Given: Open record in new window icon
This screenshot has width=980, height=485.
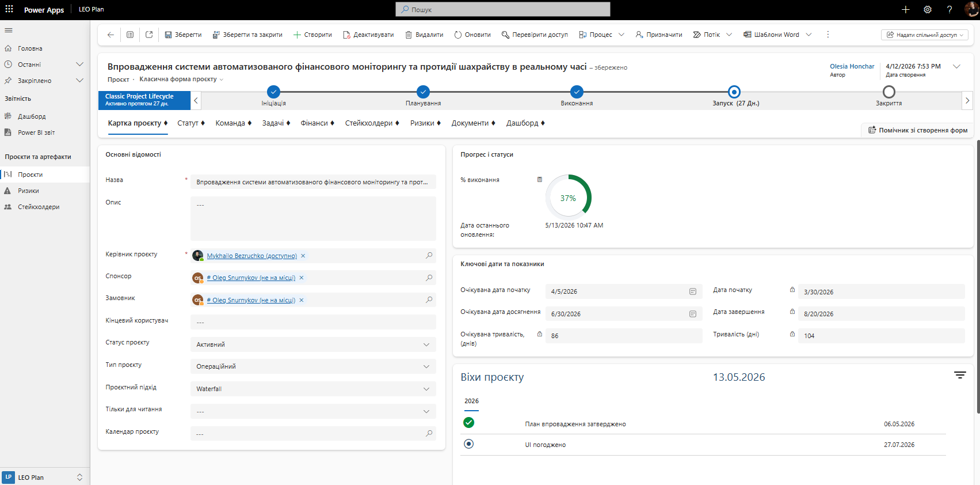Looking at the screenshot, I should point(149,35).
